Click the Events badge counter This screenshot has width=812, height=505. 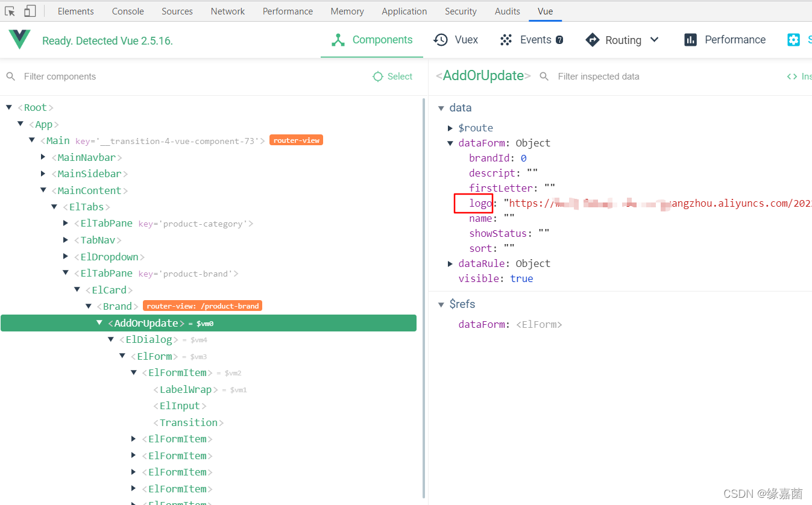[559, 40]
